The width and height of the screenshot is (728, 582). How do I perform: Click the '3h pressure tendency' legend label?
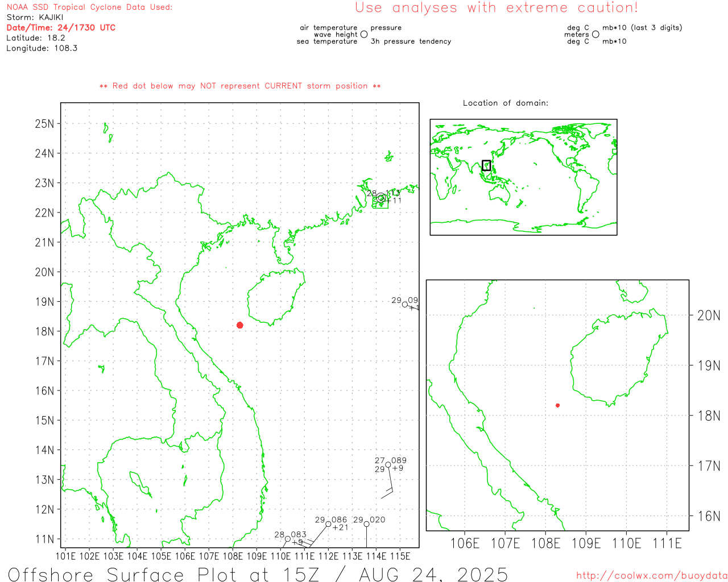coord(411,41)
